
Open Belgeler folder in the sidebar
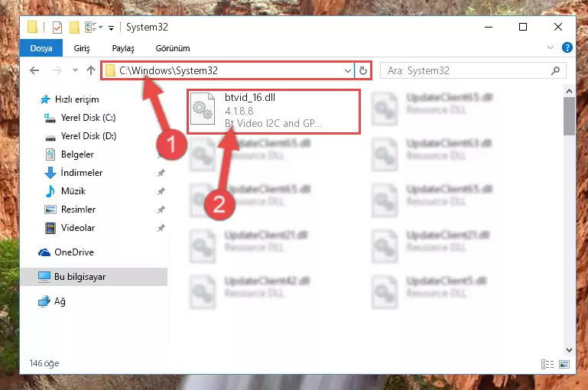pos(70,154)
